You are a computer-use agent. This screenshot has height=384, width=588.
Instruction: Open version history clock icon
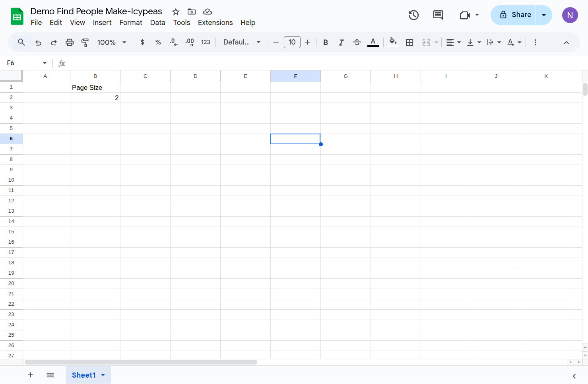tap(413, 15)
